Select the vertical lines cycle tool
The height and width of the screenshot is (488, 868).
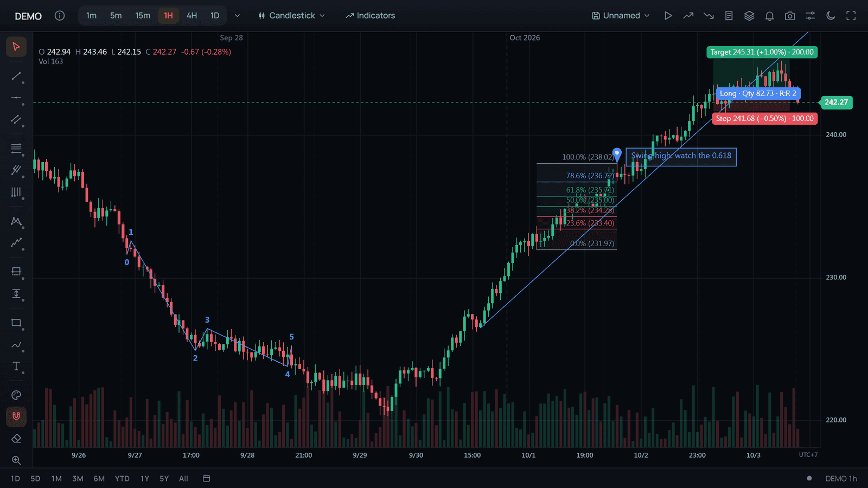click(x=16, y=192)
